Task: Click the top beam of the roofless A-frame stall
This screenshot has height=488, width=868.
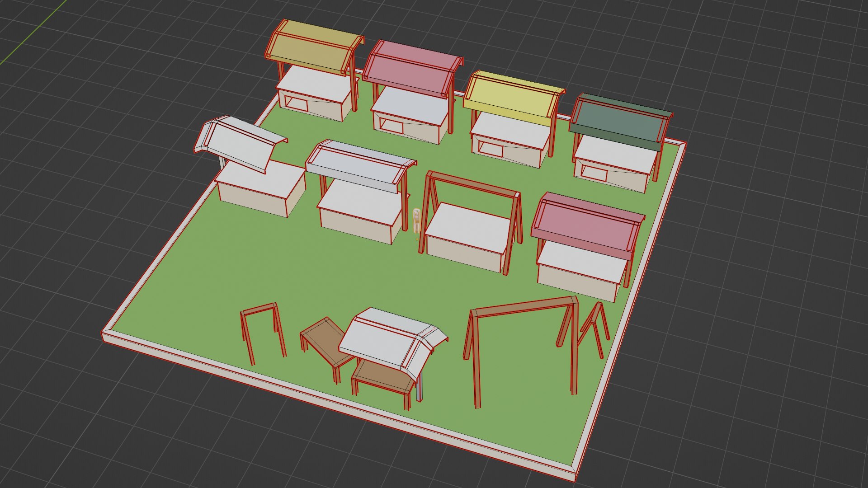Action: pos(474,183)
